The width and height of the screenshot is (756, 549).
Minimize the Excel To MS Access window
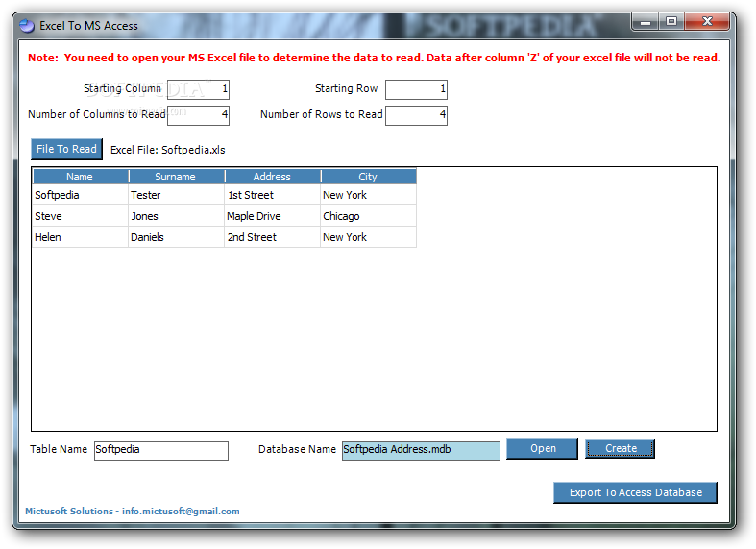point(646,22)
